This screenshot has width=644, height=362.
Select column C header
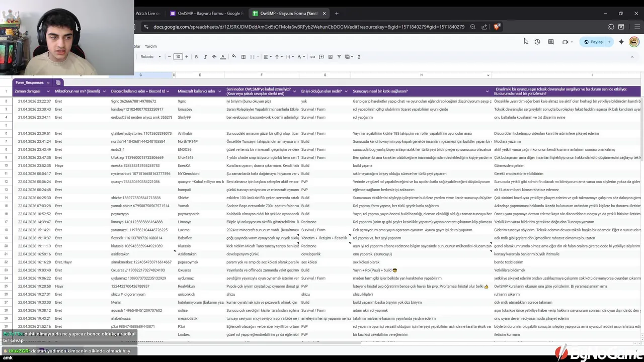coord(140,75)
